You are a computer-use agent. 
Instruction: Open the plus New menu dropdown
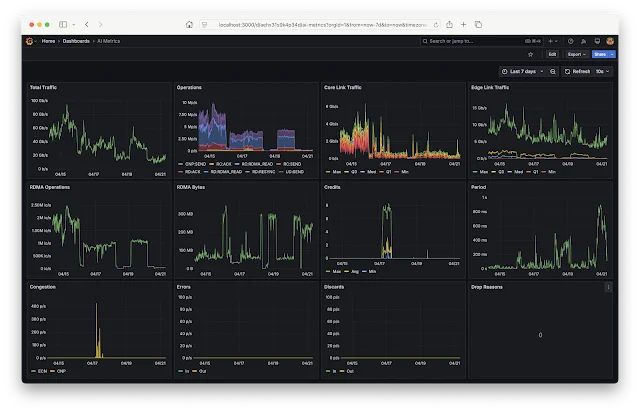553,41
